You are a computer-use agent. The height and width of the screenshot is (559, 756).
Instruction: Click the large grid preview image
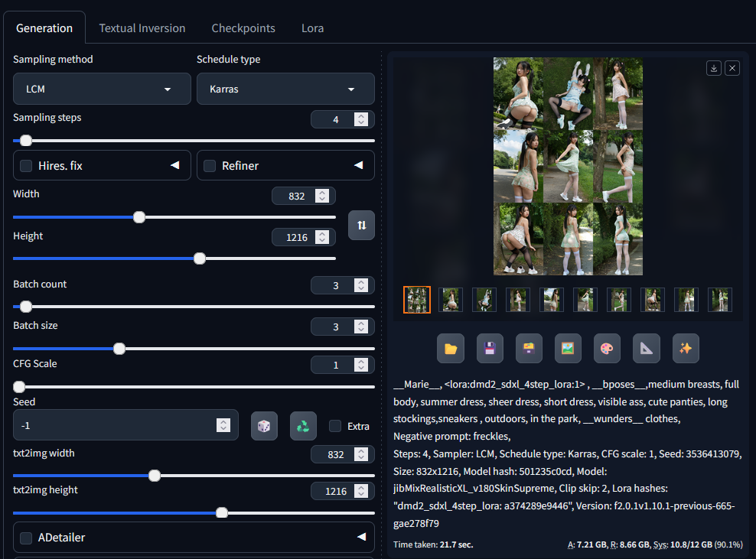pyautogui.click(x=568, y=167)
